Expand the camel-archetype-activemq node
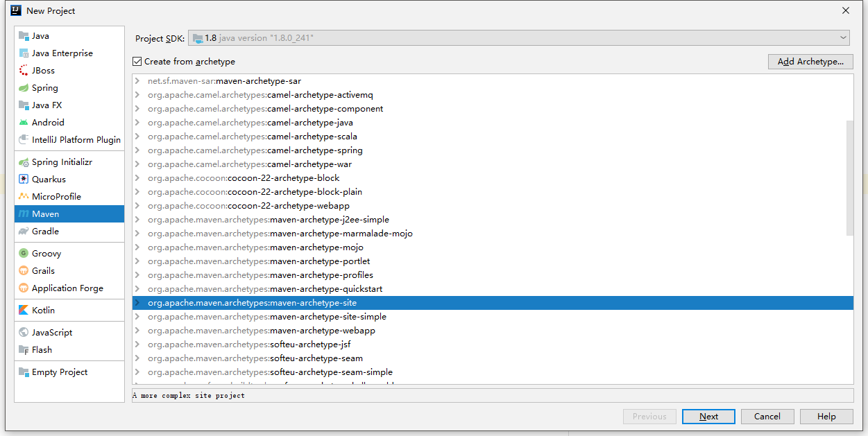The image size is (868, 436). pos(137,95)
